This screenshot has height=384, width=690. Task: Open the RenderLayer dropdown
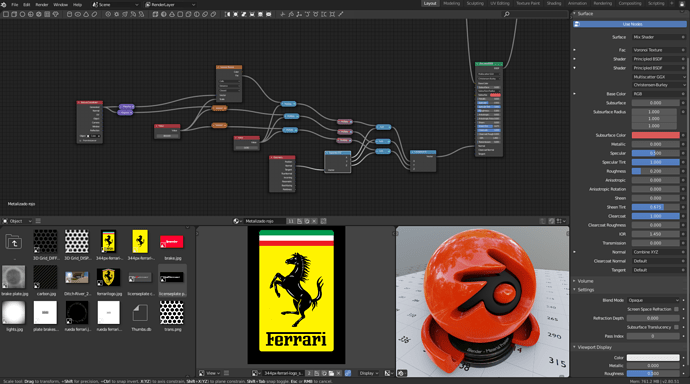171,4
